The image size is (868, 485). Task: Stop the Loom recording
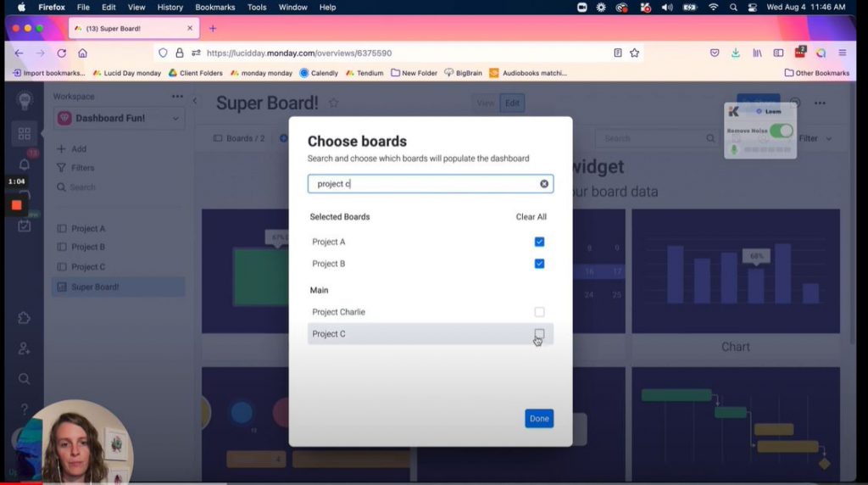point(17,205)
